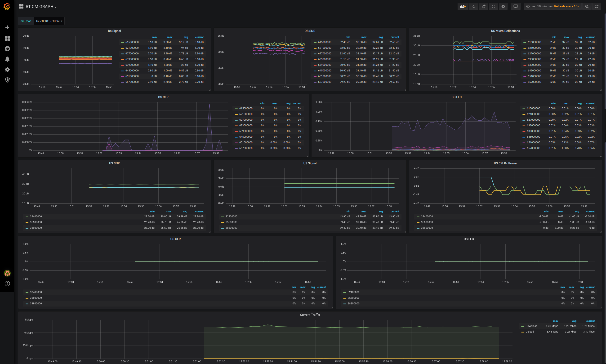The height and width of the screenshot is (364, 606).
Task: Toggle 615000000 series in Ds Signal legend
Action: click(x=132, y=42)
